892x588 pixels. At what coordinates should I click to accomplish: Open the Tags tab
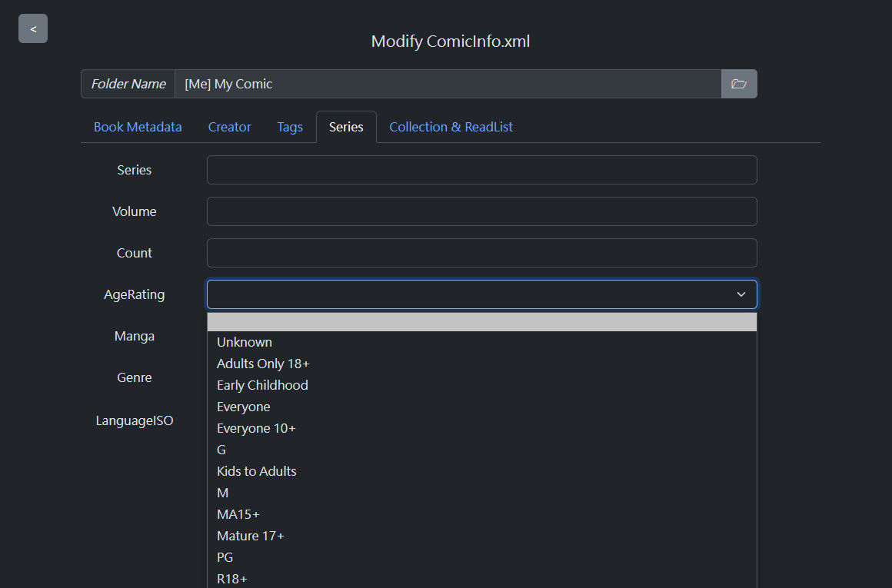(290, 127)
